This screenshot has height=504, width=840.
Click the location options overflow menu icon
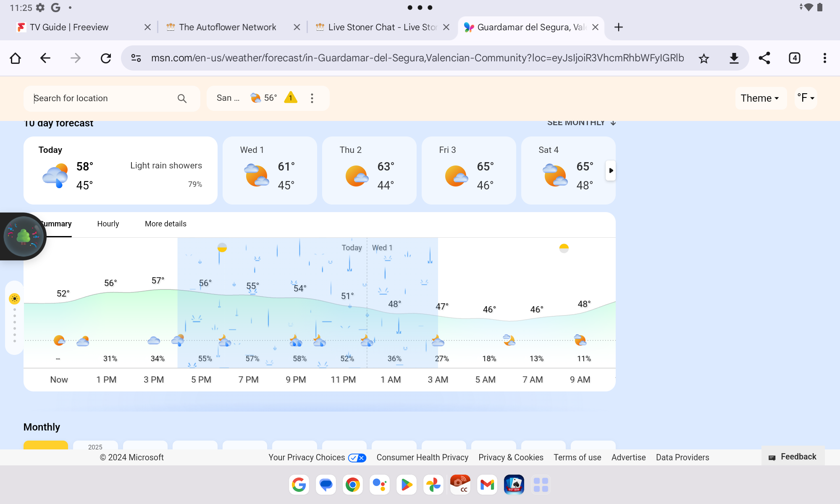pyautogui.click(x=311, y=98)
